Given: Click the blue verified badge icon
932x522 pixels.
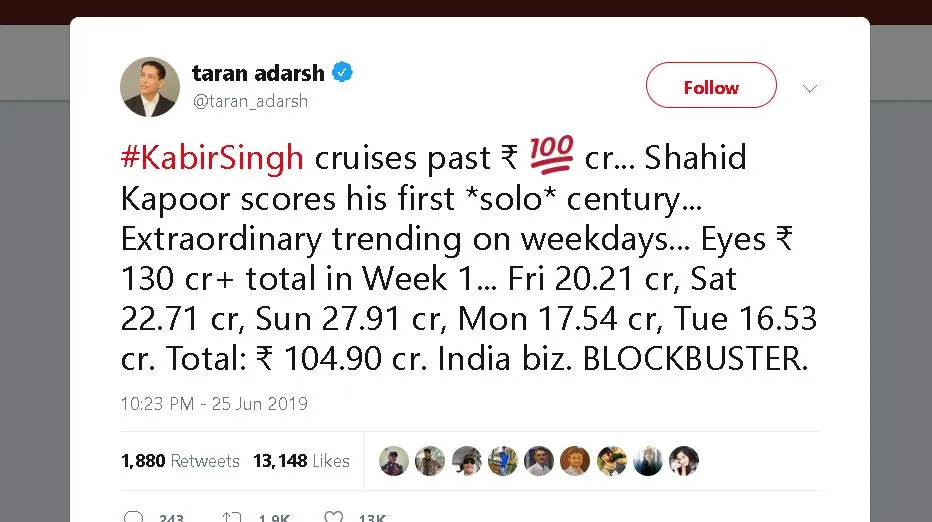Looking at the screenshot, I should tap(343, 72).
